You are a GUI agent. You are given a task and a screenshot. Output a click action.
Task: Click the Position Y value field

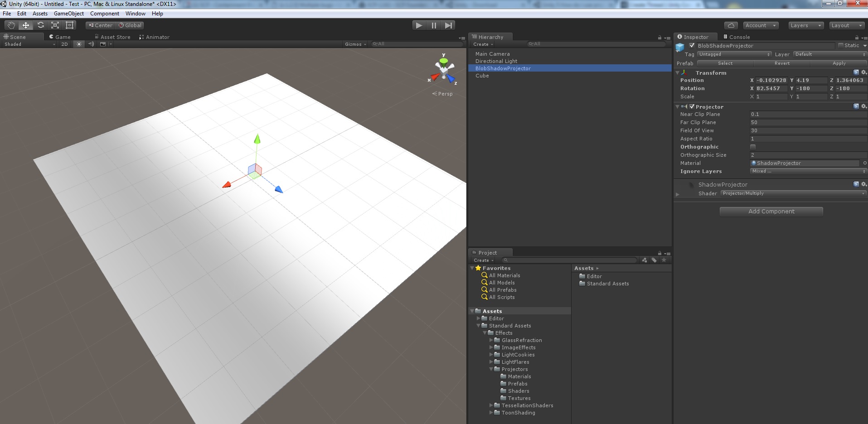pos(811,80)
